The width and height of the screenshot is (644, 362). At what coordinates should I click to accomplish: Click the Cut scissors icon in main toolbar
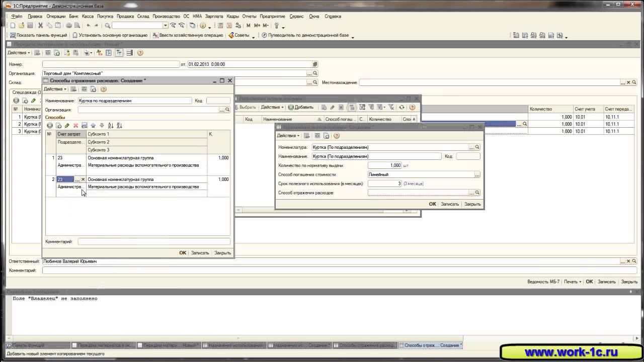[40, 26]
